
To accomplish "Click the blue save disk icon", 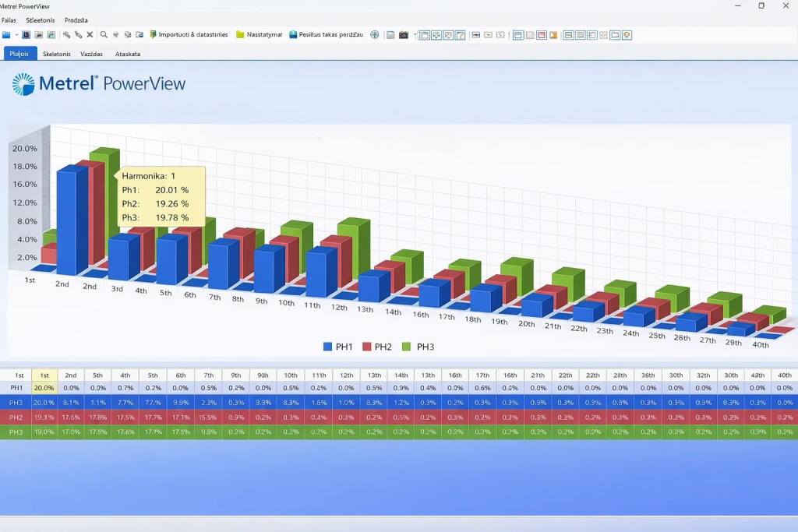I will pos(26,35).
